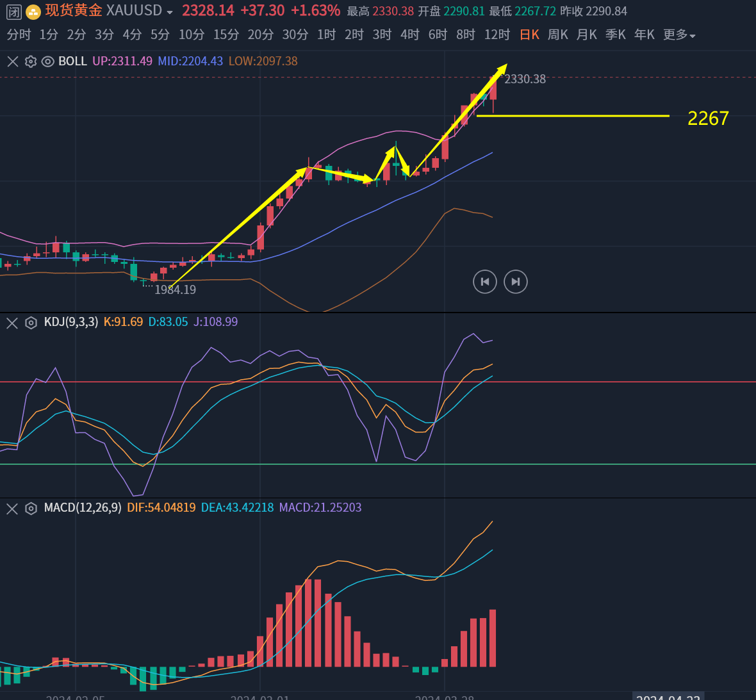756x700 pixels.
Task: Expand the XAUUSD symbol dropdown
Action: tap(170, 12)
